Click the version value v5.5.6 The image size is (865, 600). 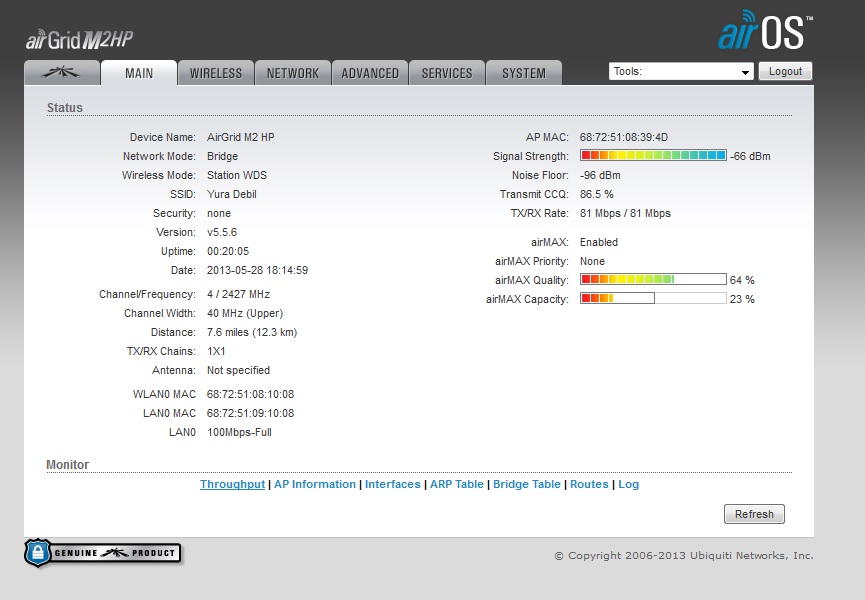pos(222,232)
